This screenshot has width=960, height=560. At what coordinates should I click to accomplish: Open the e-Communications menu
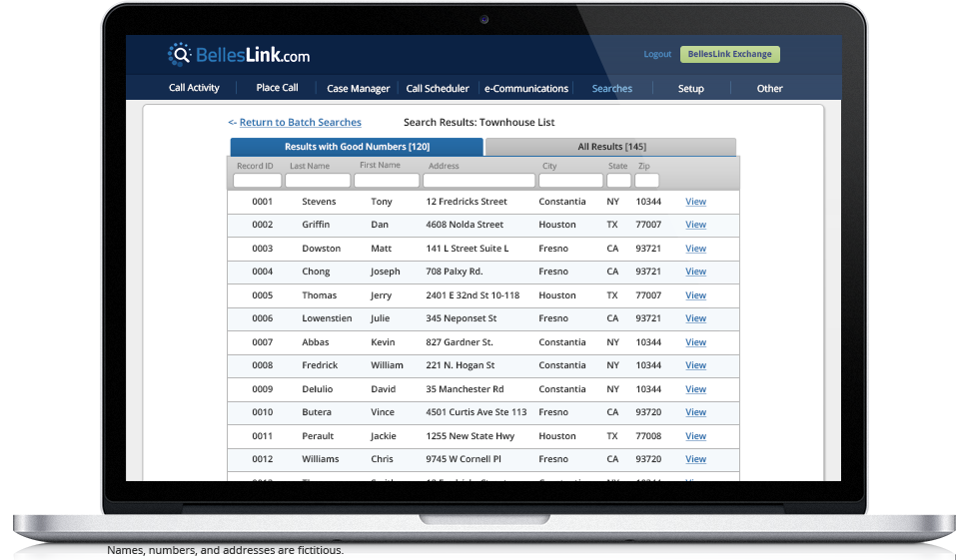click(526, 88)
